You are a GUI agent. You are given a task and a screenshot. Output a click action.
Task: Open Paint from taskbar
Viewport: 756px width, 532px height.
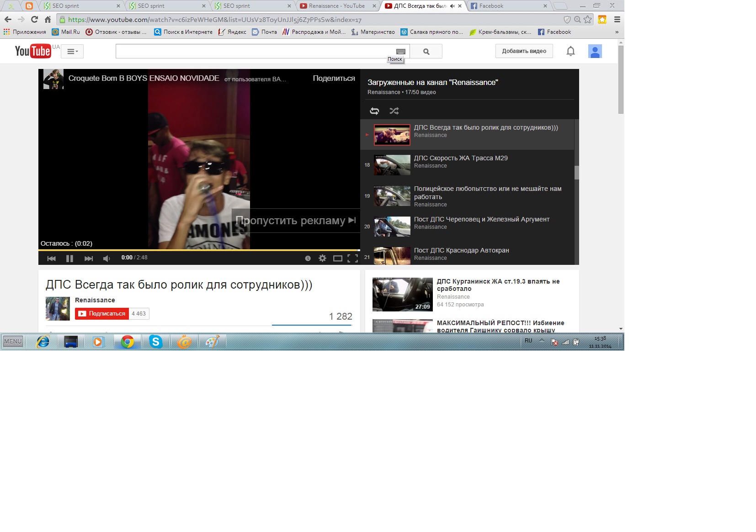tap(212, 342)
